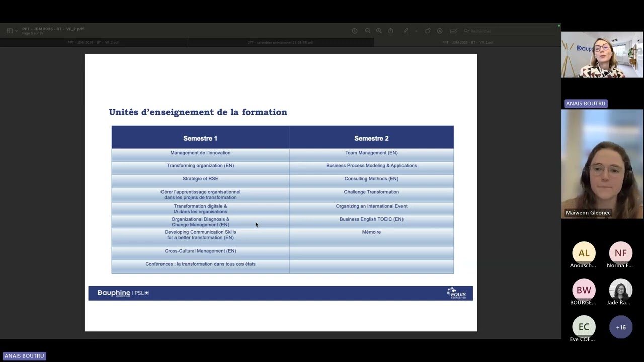Open the document info inspector icon
The height and width of the screenshot is (362, 644).
(x=355, y=31)
